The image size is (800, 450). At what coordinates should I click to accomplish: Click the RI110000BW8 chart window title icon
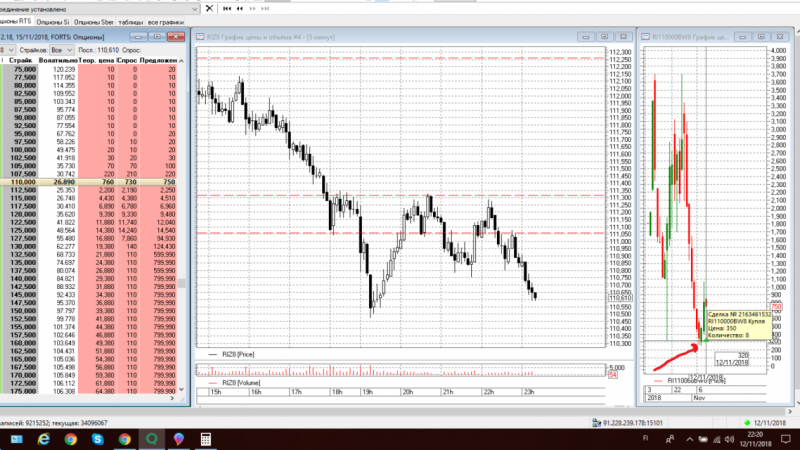(x=646, y=37)
